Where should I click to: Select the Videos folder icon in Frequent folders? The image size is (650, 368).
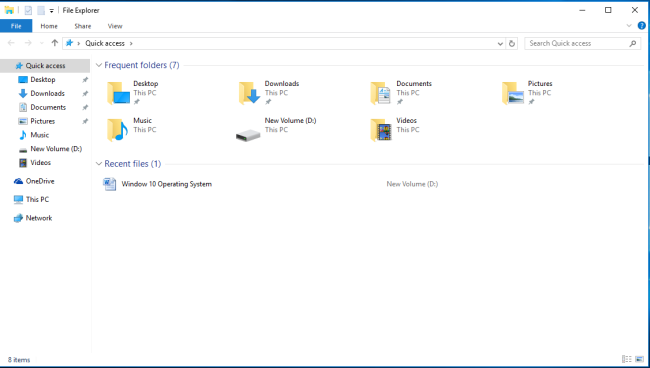pos(381,130)
